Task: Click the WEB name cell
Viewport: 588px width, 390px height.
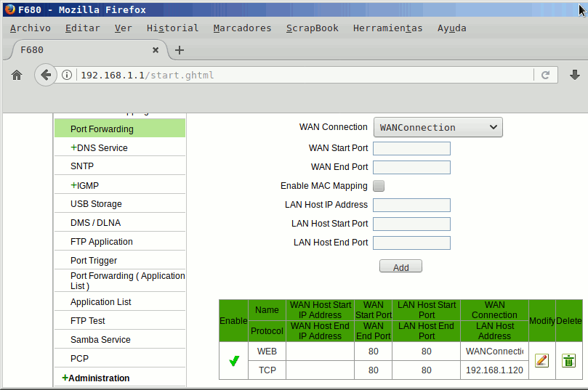Action: [x=267, y=352]
